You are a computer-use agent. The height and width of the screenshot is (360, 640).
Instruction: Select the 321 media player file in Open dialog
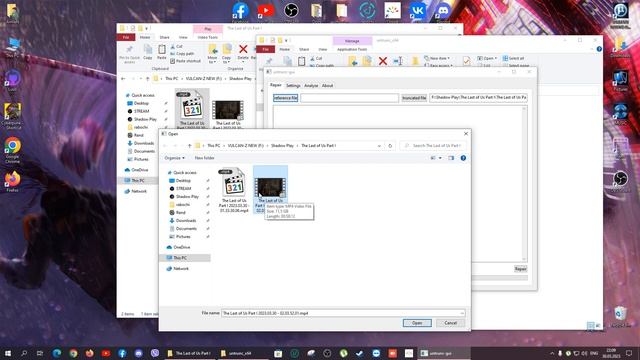(x=234, y=191)
